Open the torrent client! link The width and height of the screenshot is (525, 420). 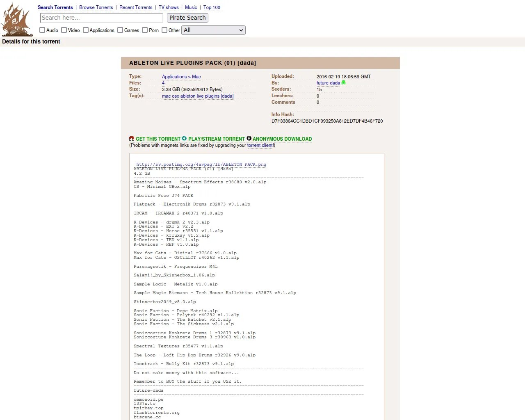(260, 145)
